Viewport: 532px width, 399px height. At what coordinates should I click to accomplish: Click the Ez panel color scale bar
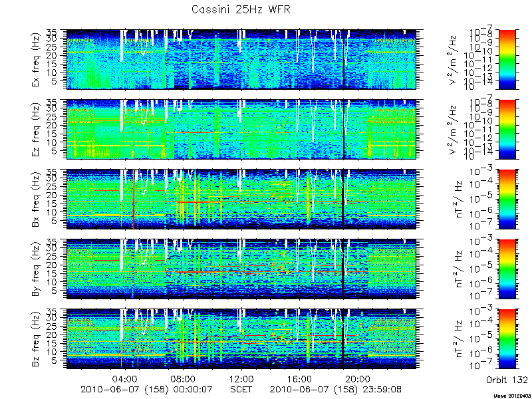pyautogui.click(x=507, y=129)
